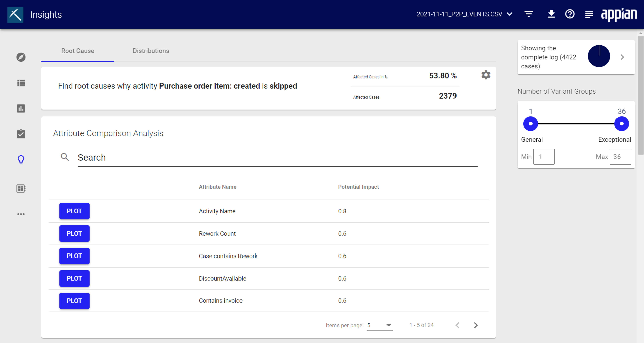Click the Attribute Comparison Analysis heading
This screenshot has height=343, width=644.
(x=108, y=133)
